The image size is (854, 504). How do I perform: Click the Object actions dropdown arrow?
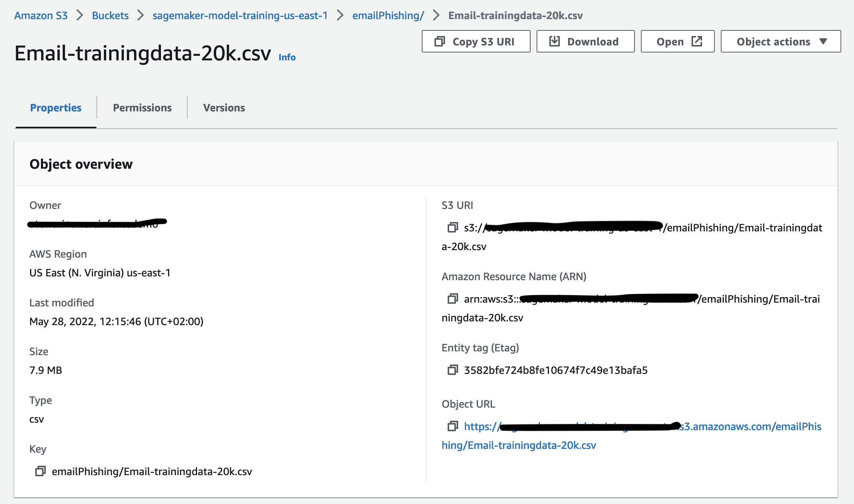pos(823,41)
